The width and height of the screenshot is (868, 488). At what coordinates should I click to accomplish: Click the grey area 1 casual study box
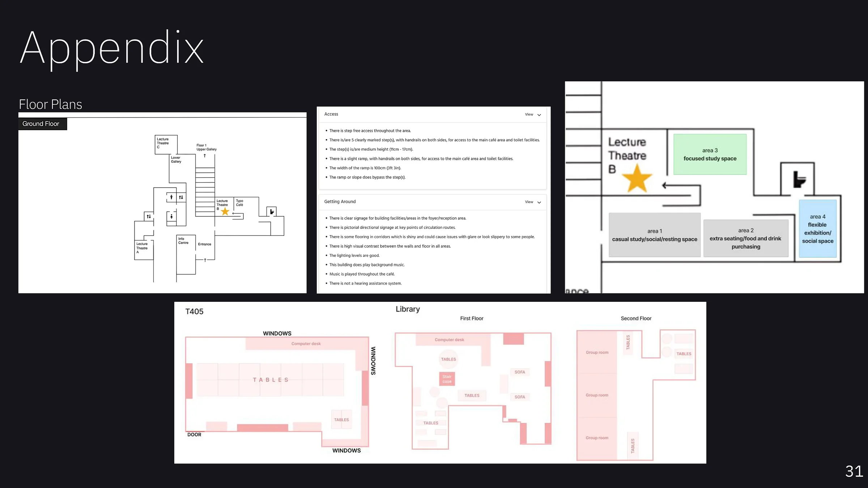[x=655, y=235]
